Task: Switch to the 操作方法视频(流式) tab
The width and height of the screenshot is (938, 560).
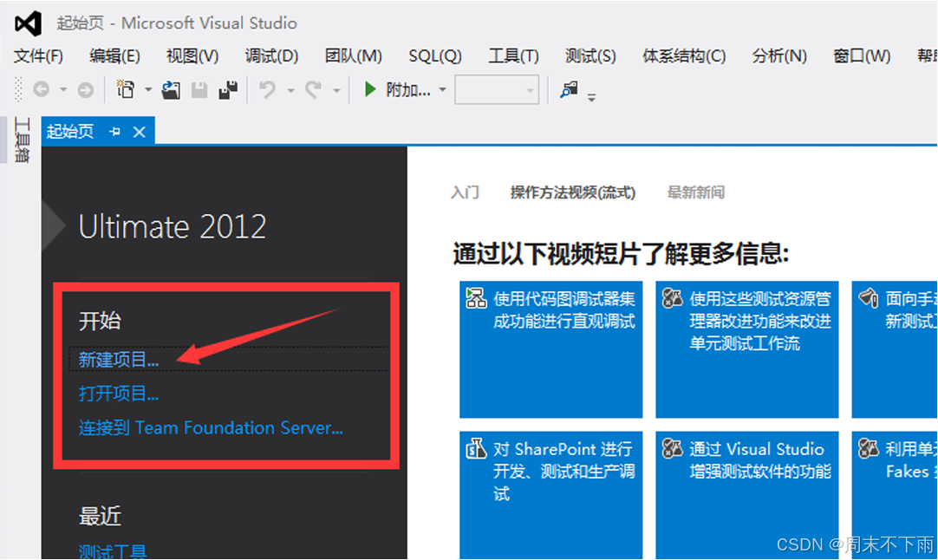Action: (572, 192)
